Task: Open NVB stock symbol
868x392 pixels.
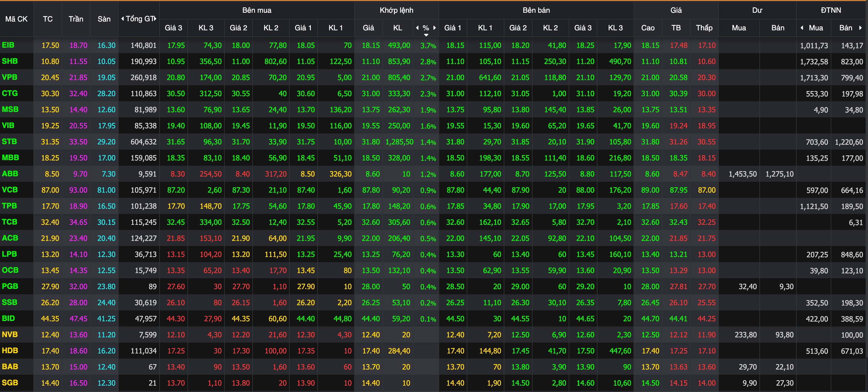Action: (x=9, y=334)
